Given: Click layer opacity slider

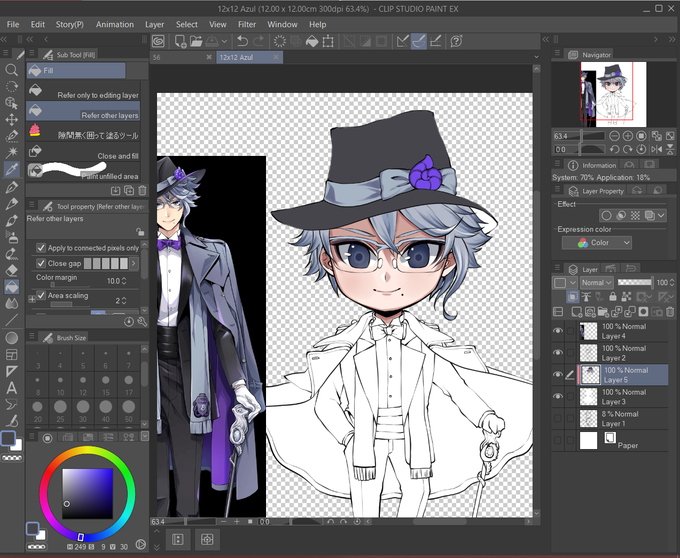Looking at the screenshot, I should 635,283.
